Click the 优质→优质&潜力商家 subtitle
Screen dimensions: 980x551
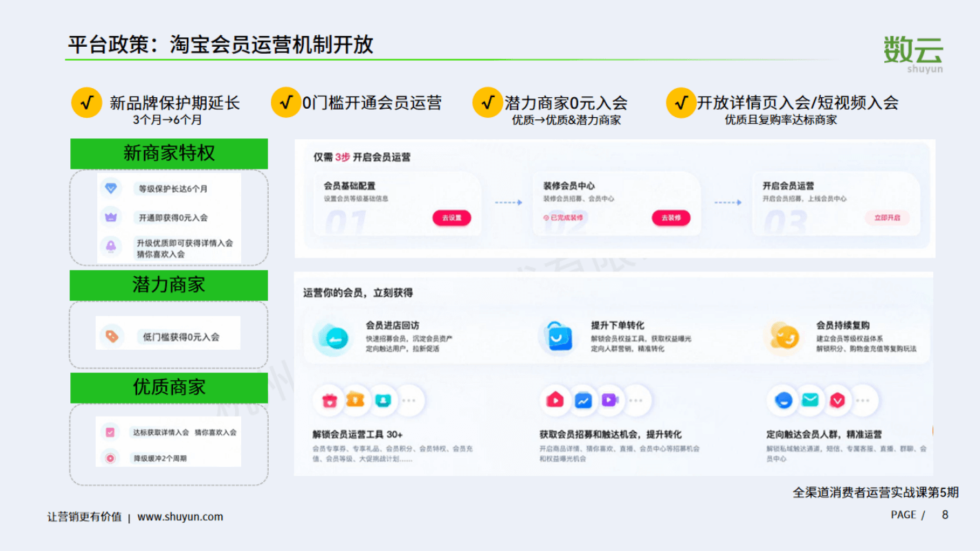click(566, 120)
